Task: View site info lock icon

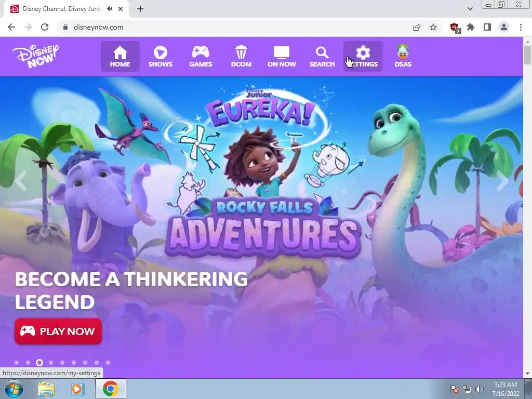Action: [x=65, y=27]
